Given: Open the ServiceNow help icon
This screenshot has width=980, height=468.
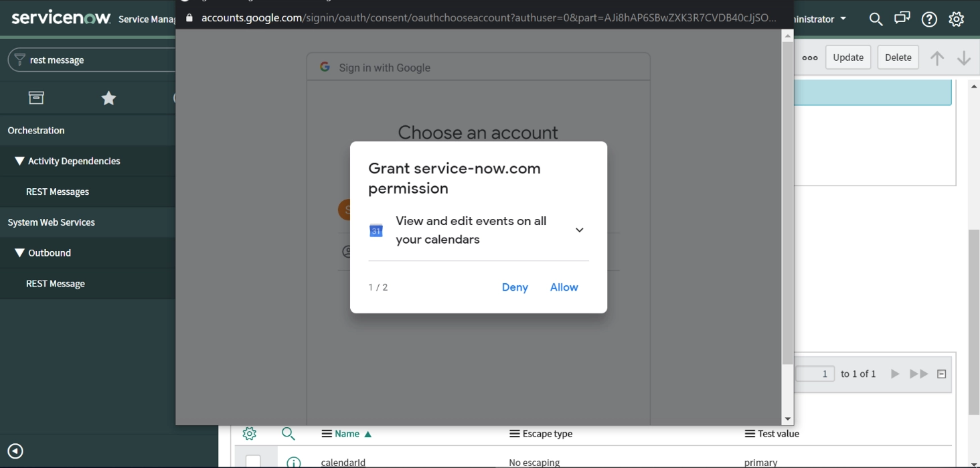Looking at the screenshot, I should coord(929,19).
